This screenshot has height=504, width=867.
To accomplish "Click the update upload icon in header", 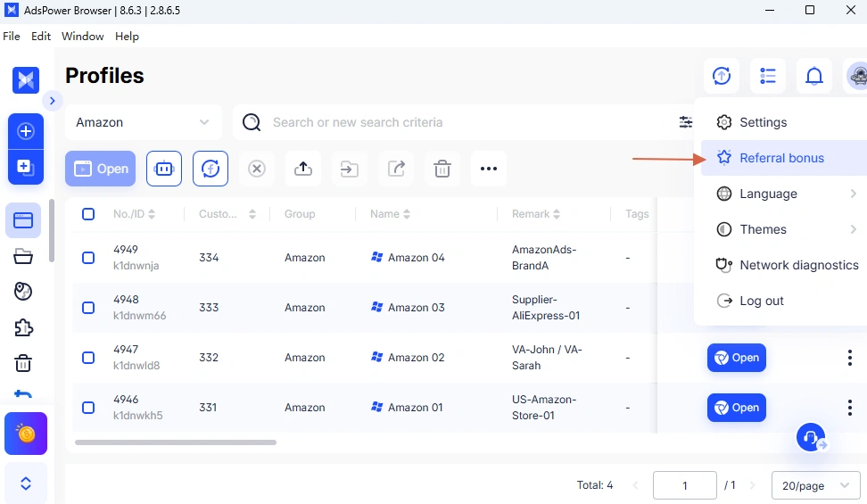I will tap(722, 76).
